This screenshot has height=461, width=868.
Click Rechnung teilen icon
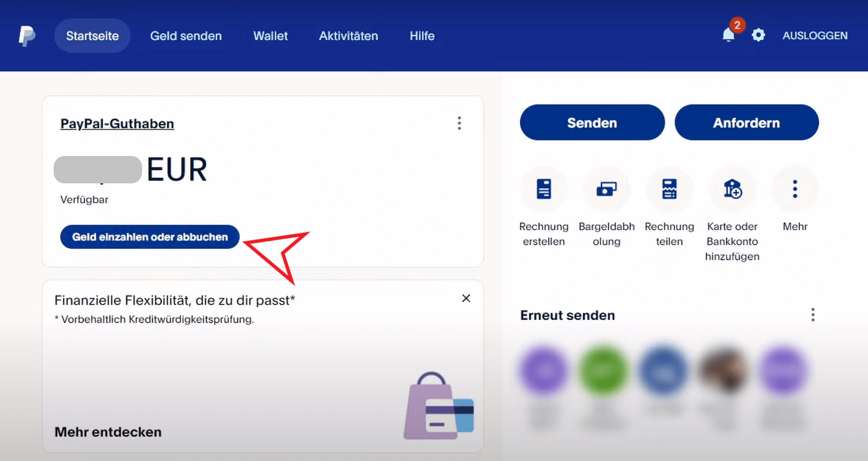point(669,189)
